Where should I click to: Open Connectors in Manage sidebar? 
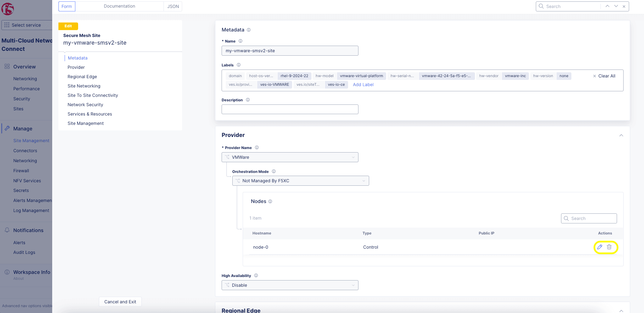tap(25, 150)
